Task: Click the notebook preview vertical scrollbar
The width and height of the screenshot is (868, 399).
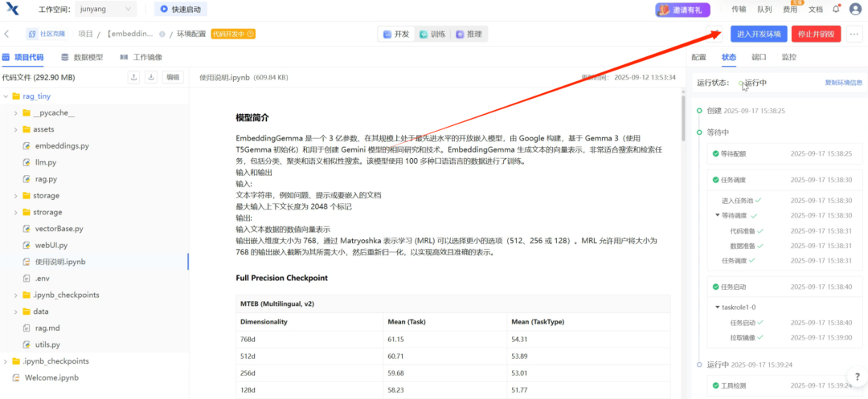Action: tap(682, 116)
